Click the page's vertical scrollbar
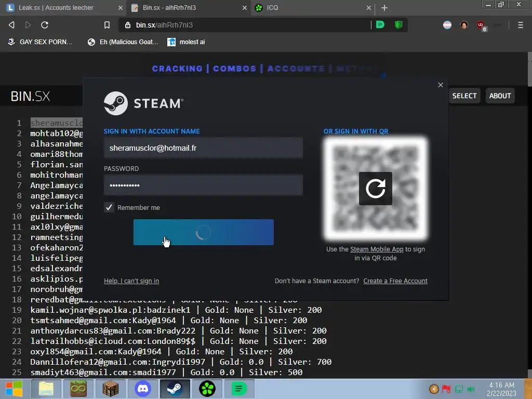Viewport: 532px width, 399px height. pyautogui.click(x=529, y=69)
